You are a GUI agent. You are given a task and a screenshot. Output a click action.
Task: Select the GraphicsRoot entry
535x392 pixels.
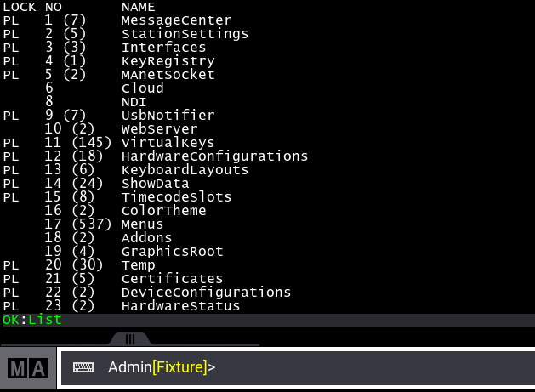[172, 252]
